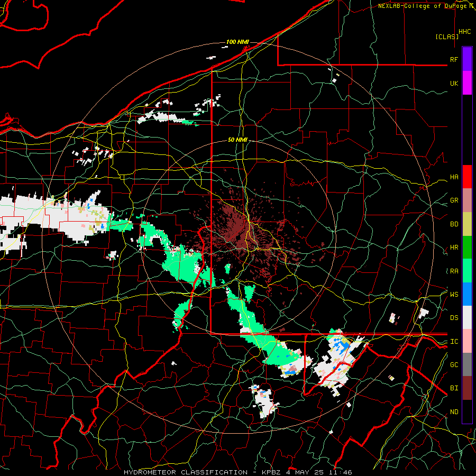Click the HA red legend swatch
This screenshot has width=476, height=476.
[x=467, y=177]
